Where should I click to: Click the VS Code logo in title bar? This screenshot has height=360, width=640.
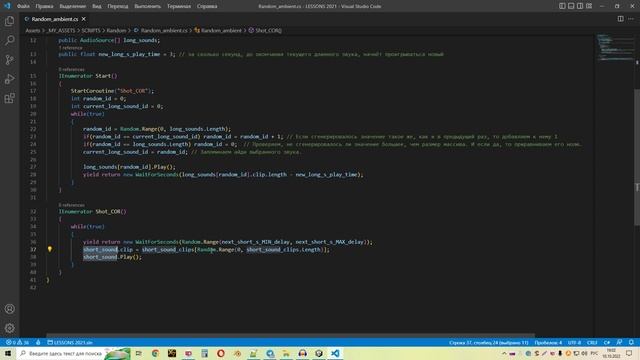pyautogui.click(x=7, y=6)
